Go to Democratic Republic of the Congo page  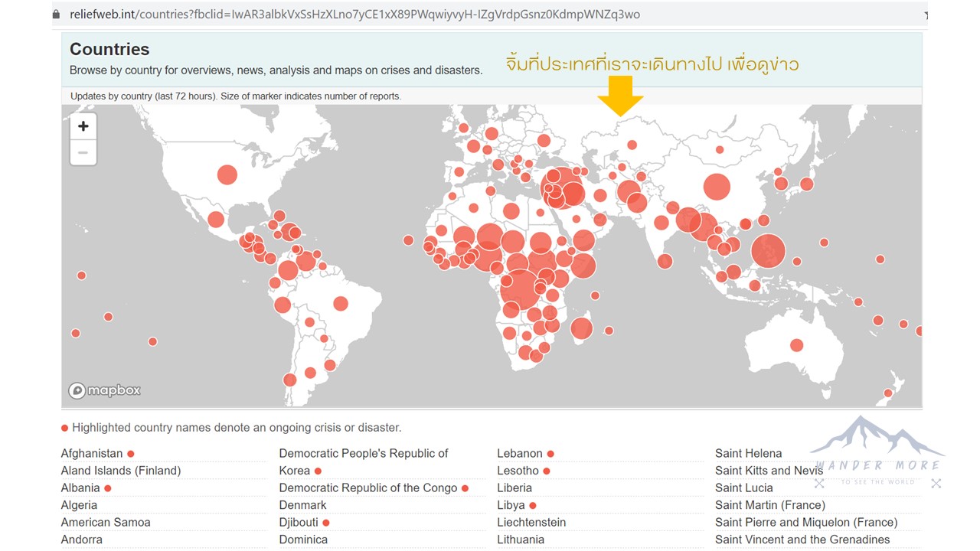pyautogui.click(x=367, y=487)
